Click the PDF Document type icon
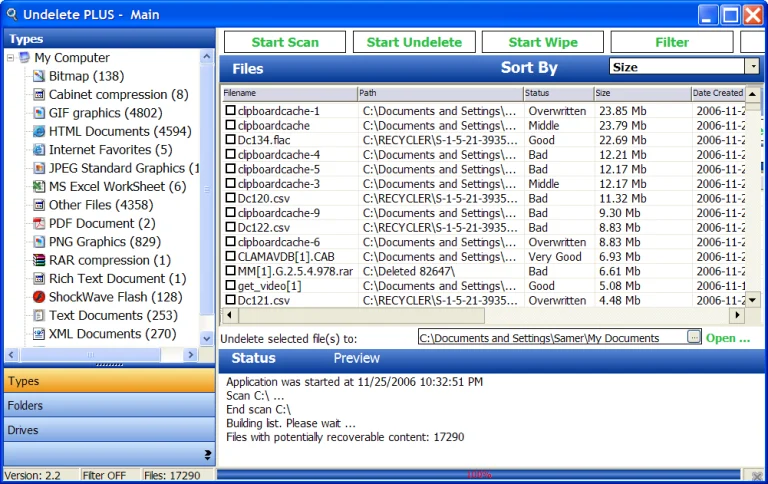This screenshot has height=484, width=768. pyautogui.click(x=39, y=223)
